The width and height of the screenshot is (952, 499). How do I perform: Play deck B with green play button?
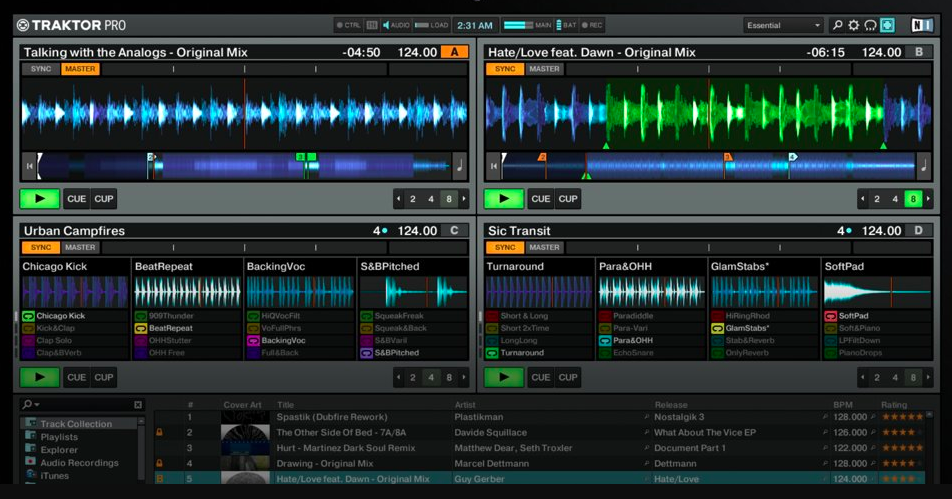pos(503,199)
